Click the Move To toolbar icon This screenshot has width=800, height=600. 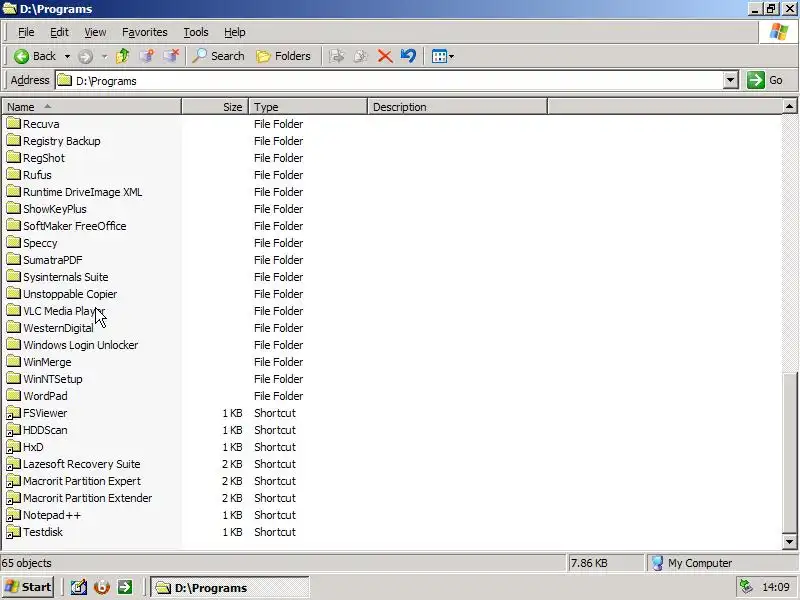pos(336,56)
